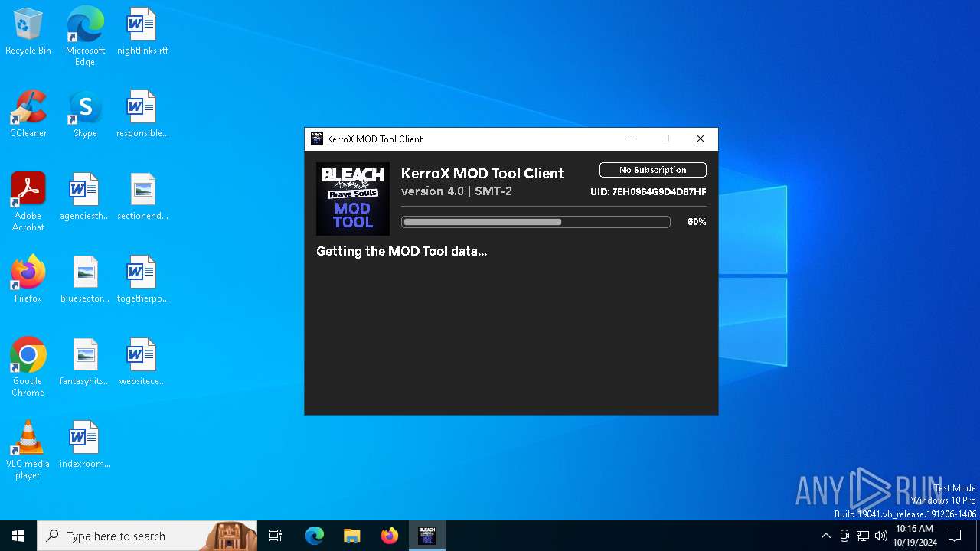This screenshot has width=980, height=551.
Task: Click the Type here to search box
Action: pyautogui.click(x=148, y=536)
